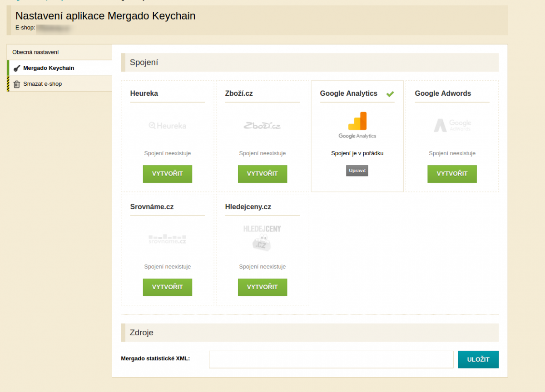Click the Zboží.cz card heading
This screenshot has width=545, height=392.
click(239, 93)
